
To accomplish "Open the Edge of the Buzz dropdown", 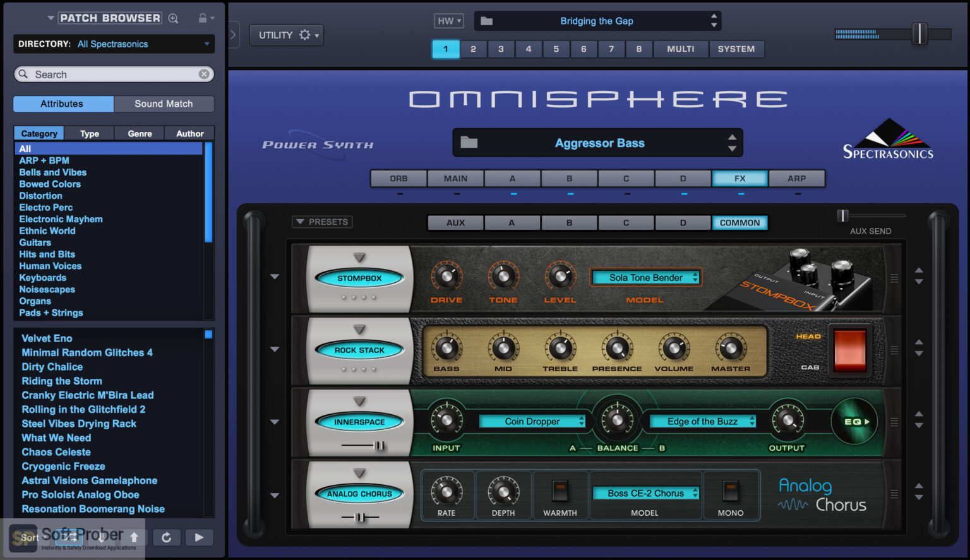I will 702,421.
